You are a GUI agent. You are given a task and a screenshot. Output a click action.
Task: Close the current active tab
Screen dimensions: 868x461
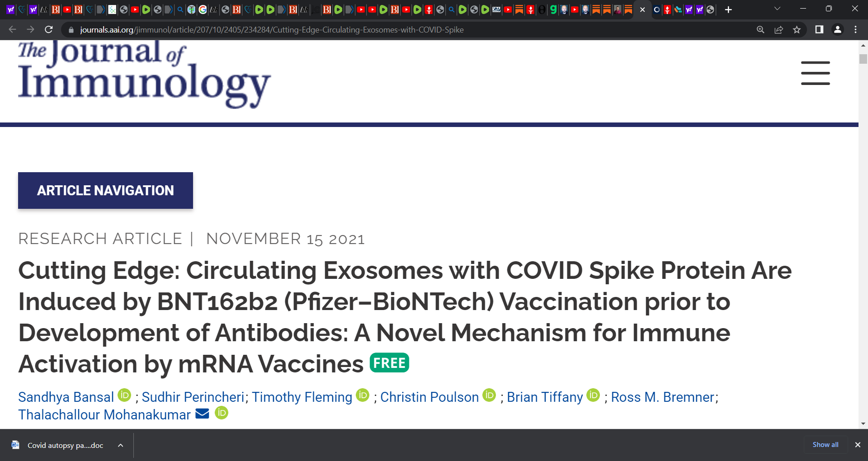click(642, 9)
